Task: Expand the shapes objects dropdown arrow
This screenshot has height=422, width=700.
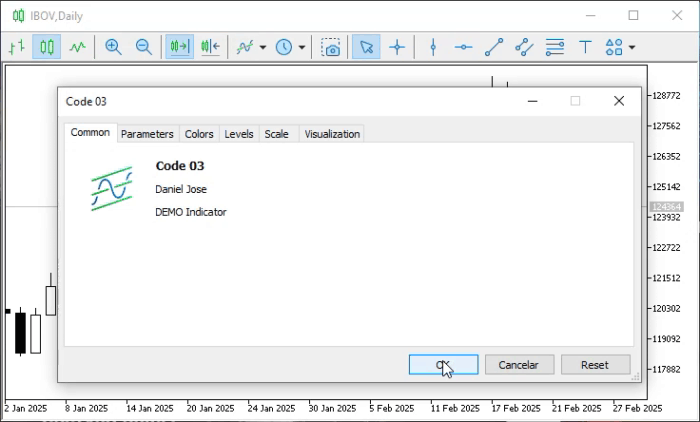Action: point(632,47)
